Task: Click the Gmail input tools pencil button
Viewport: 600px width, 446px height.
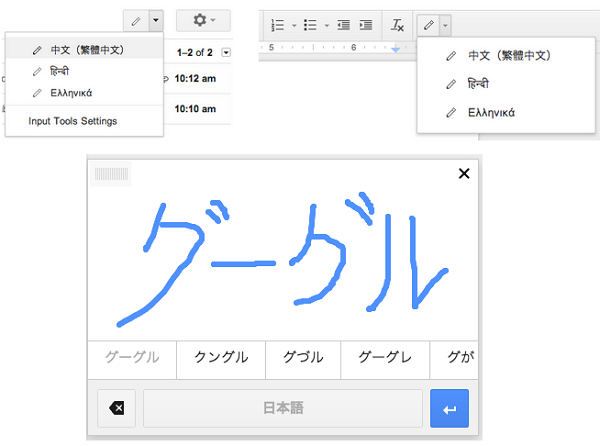Action: click(x=136, y=21)
